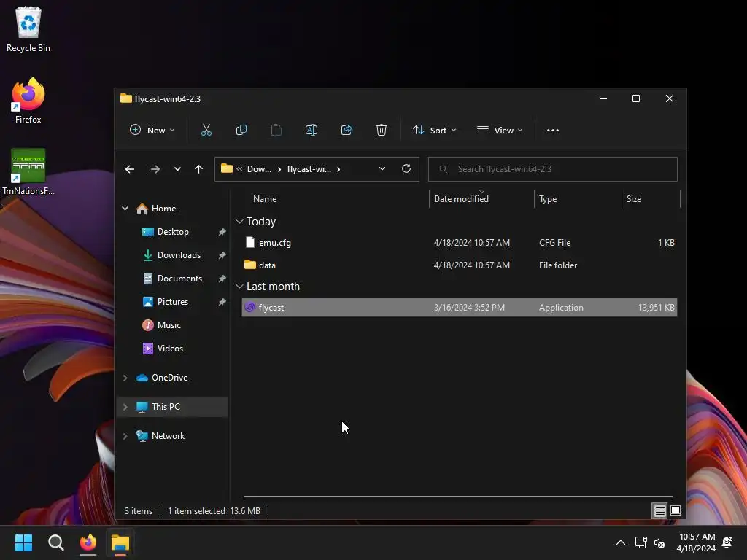Select the data folder
The height and width of the screenshot is (560, 747).
tap(460, 265)
